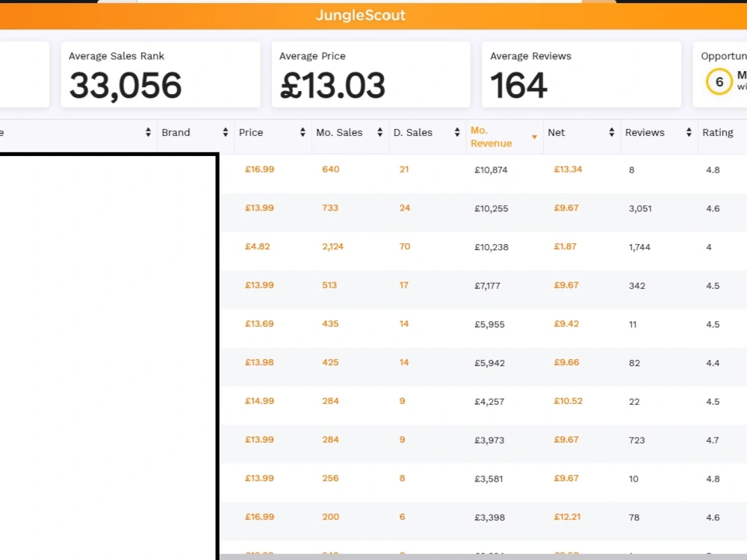
Task: Click the Rating header label
Action: point(717,132)
